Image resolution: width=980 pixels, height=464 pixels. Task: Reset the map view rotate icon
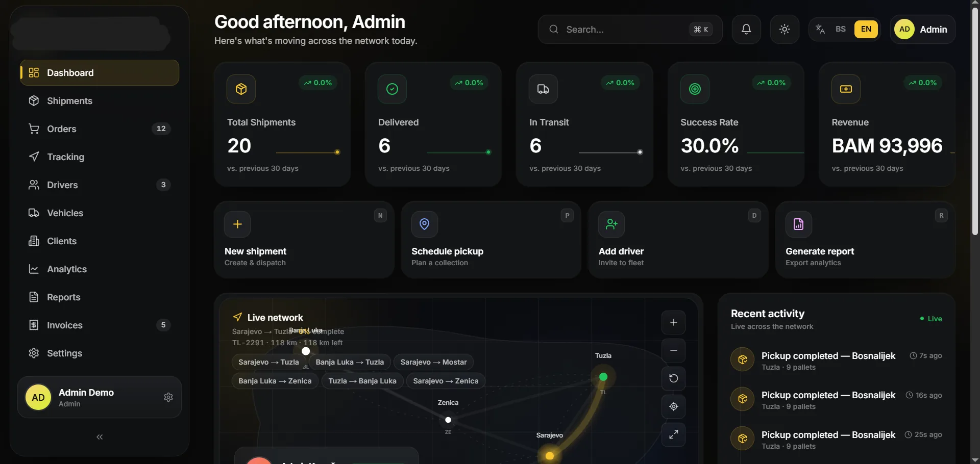[674, 378]
